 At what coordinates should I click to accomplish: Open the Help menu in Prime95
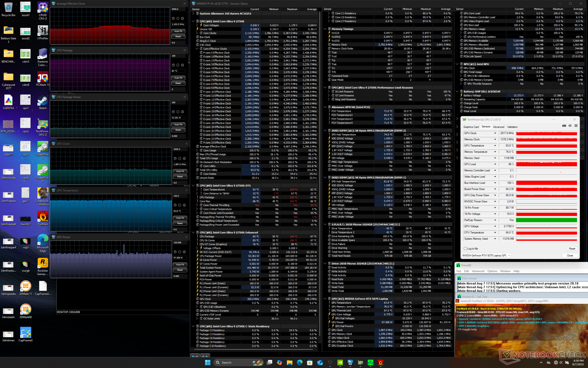click(516, 271)
